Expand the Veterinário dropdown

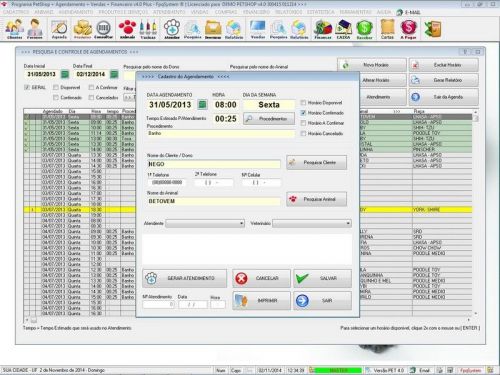tap(348, 223)
